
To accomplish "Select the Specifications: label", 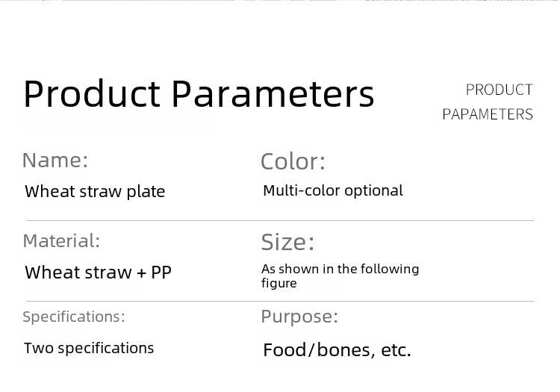I will point(74,317).
